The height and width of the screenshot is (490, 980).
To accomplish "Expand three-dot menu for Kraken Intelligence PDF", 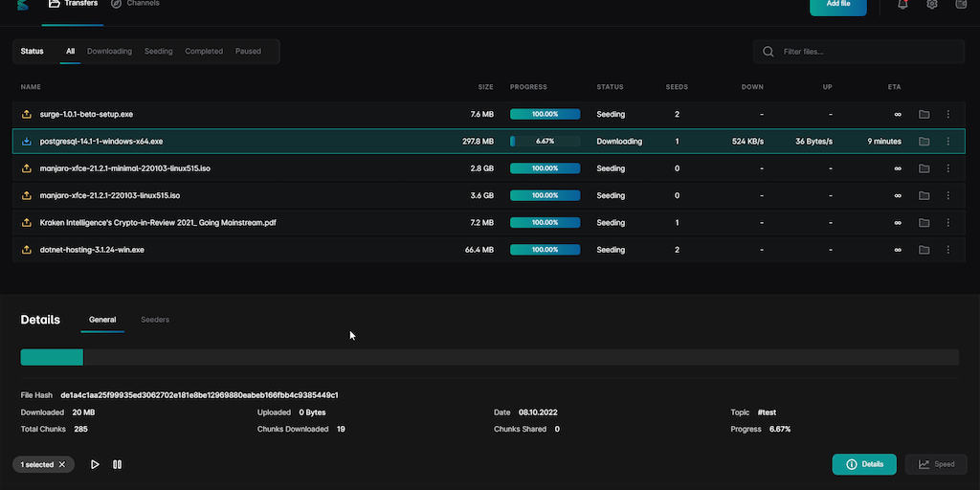I will pyautogui.click(x=948, y=223).
